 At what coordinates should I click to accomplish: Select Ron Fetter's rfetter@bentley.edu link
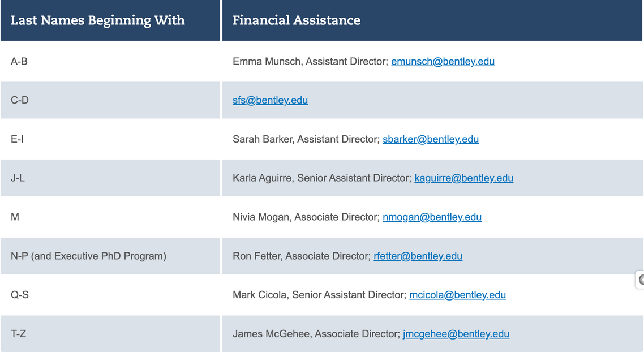(x=418, y=256)
